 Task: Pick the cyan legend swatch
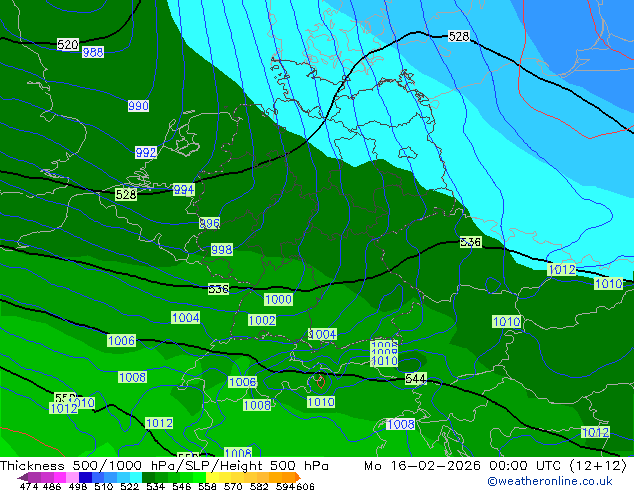click(136, 477)
